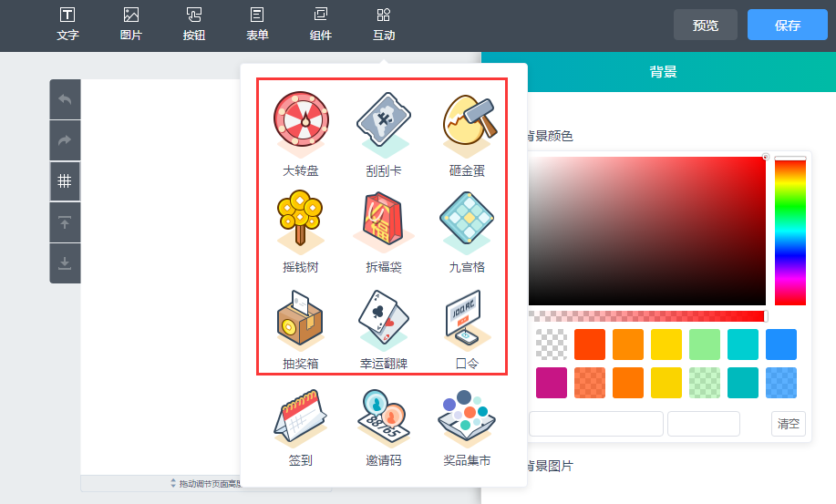The width and height of the screenshot is (836, 504).
Task: Select the 大转盘 prize wheel icon
Action: coord(301,123)
